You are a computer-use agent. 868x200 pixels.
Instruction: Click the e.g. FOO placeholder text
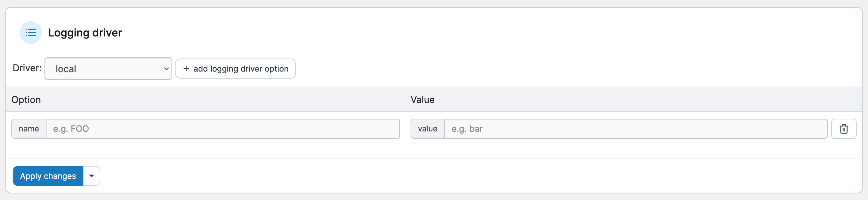tap(71, 129)
